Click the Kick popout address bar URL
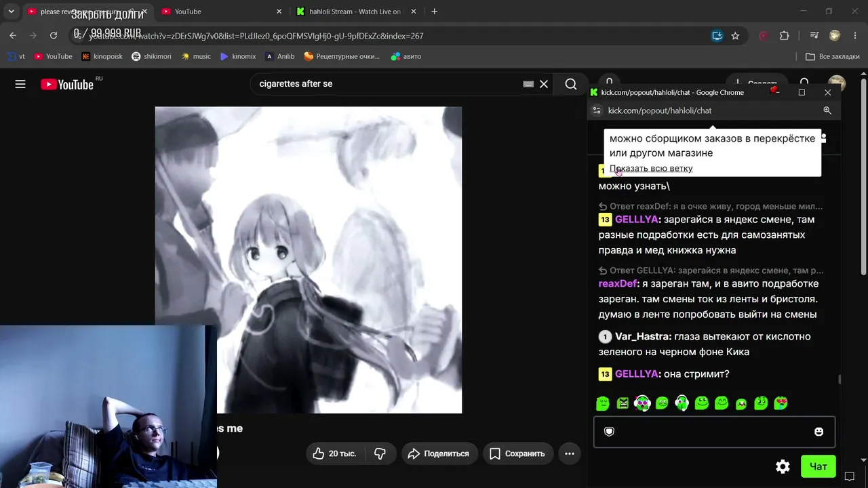 (x=660, y=110)
